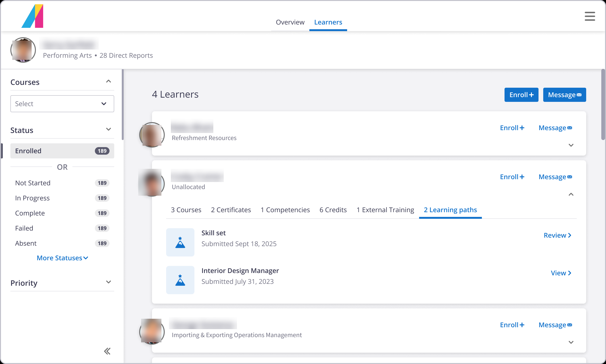Enroll the Importing & Exporting learner
The width and height of the screenshot is (606, 364).
(x=512, y=325)
